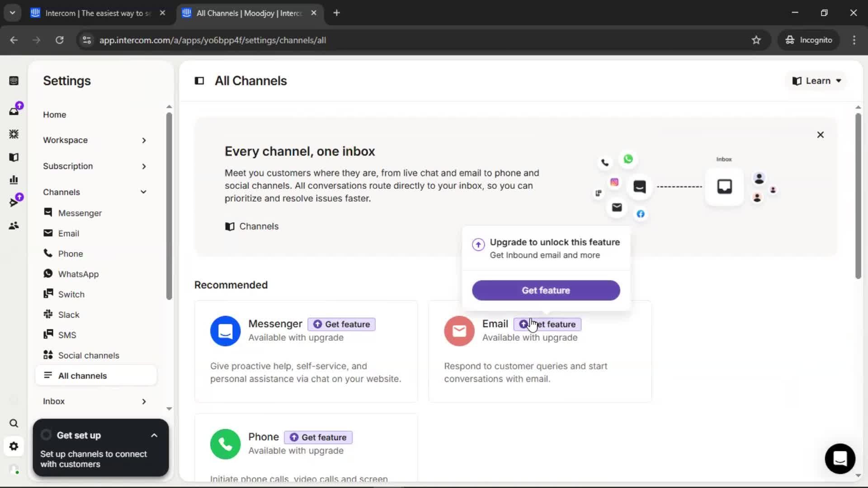Click the green Phone channel card icon

click(225, 444)
